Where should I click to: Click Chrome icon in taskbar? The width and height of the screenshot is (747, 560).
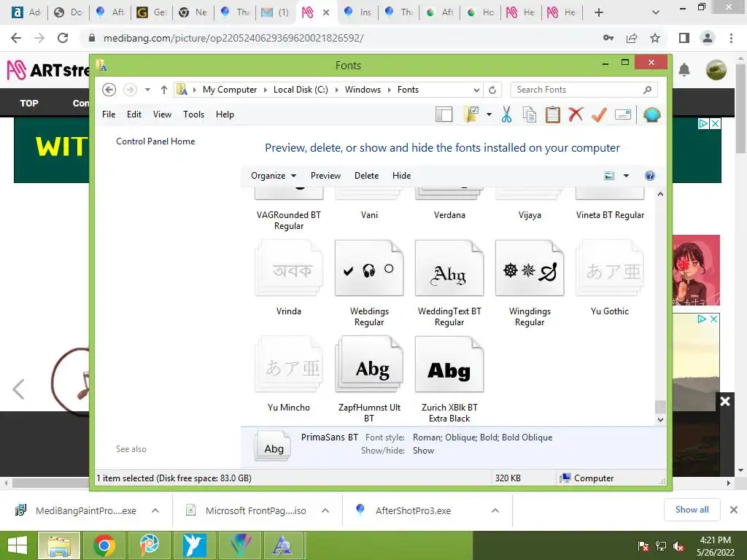point(104,545)
